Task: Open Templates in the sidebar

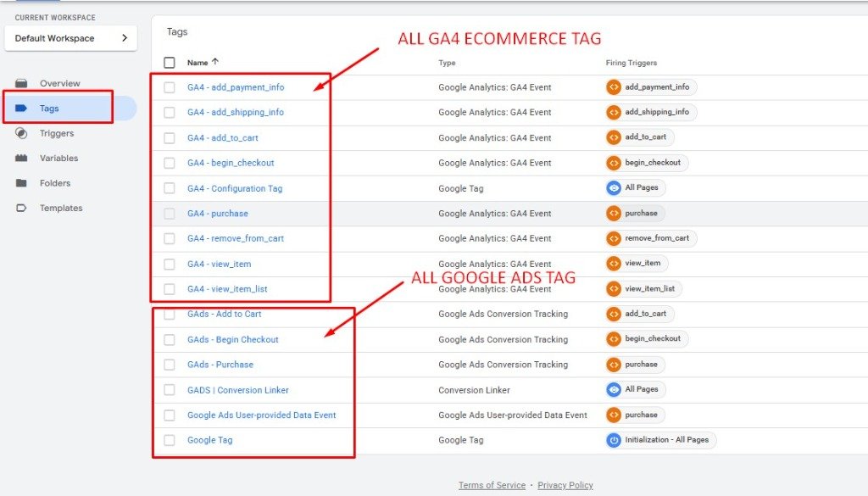Action: [61, 208]
